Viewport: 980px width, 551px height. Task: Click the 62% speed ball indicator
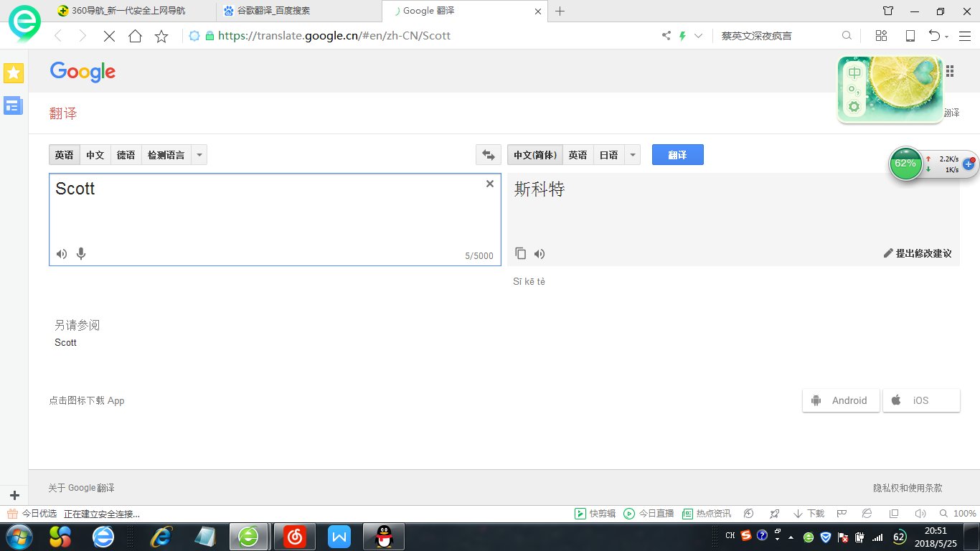point(905,164)
